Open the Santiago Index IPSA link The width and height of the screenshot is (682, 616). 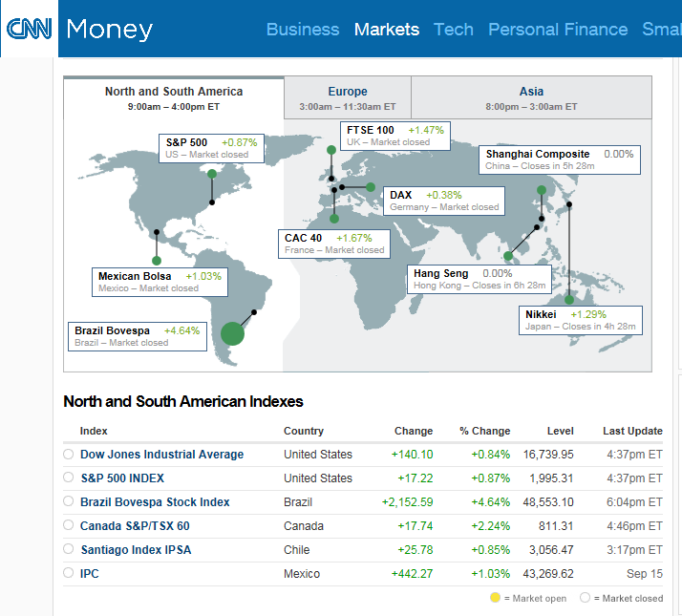136,550
